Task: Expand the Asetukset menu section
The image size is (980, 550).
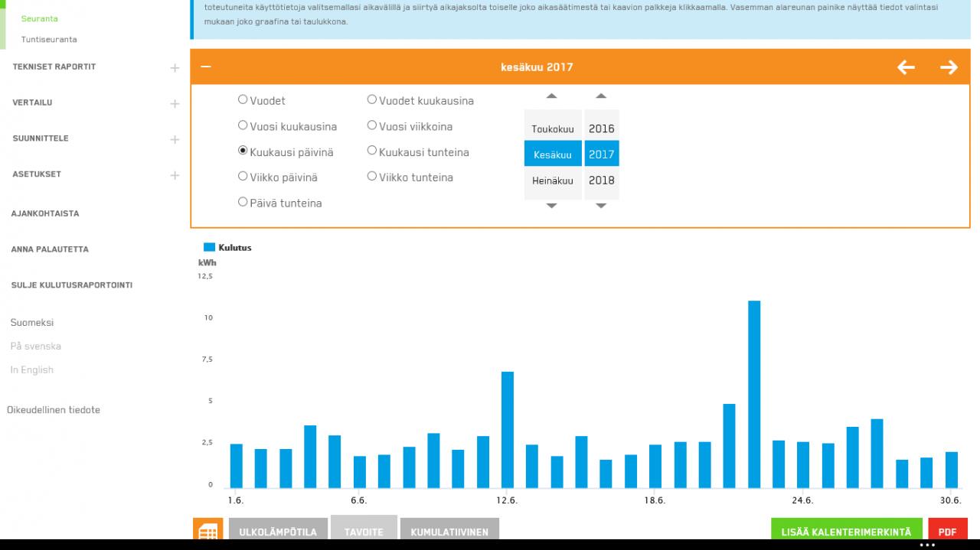Action: pos(175,175)
